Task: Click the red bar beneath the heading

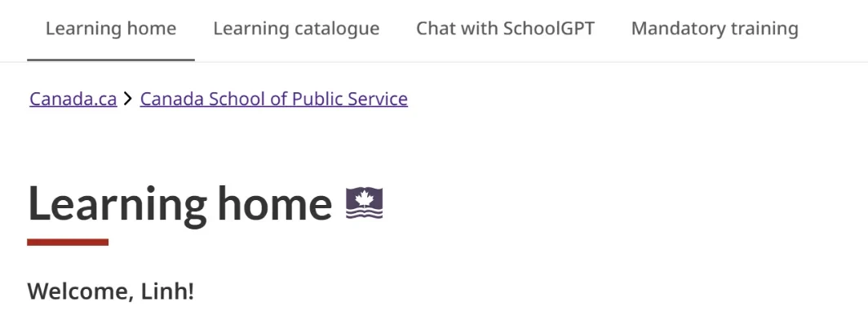Action: tap(68, 242)
